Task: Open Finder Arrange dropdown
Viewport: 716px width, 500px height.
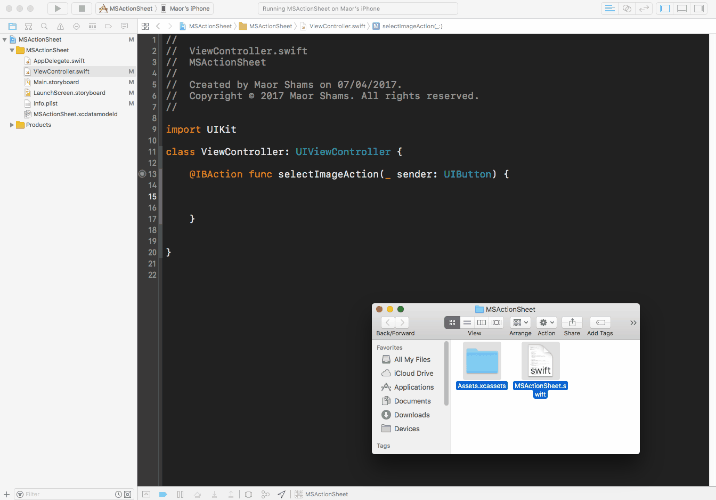Action: (520, 322)
